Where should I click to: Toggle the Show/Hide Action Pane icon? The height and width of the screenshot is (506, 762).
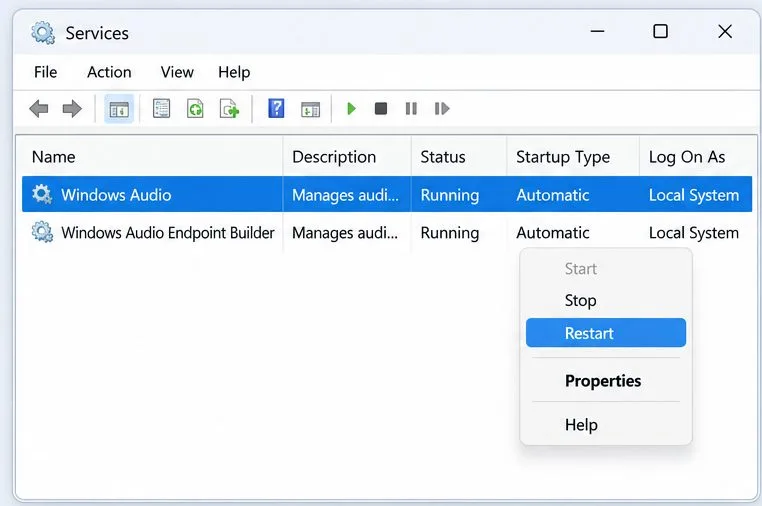pyautogui.click(x=310, y=109)
